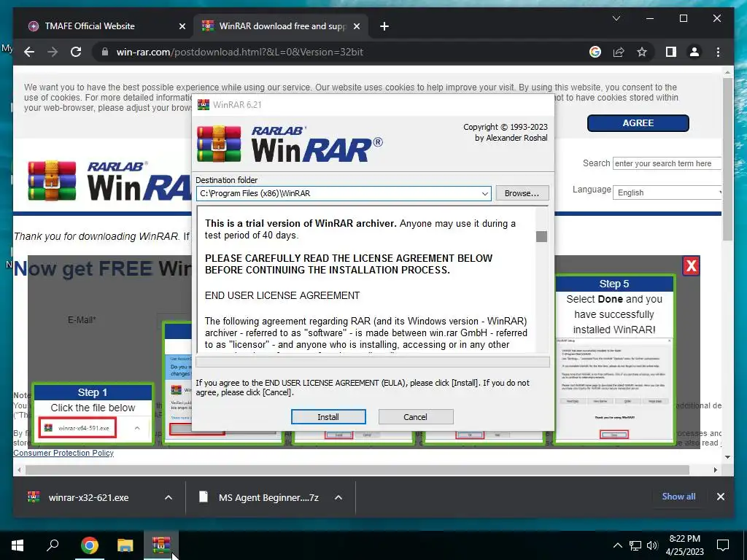
Task: Click the winrar-x32-621.exe download item
Action: coord(88,497)
